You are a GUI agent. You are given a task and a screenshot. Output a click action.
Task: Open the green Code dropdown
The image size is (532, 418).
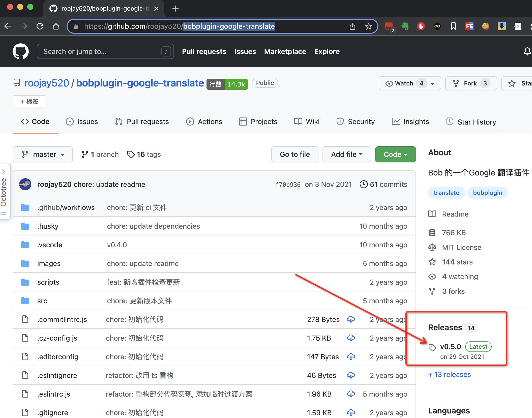click(x=395, y=154)
